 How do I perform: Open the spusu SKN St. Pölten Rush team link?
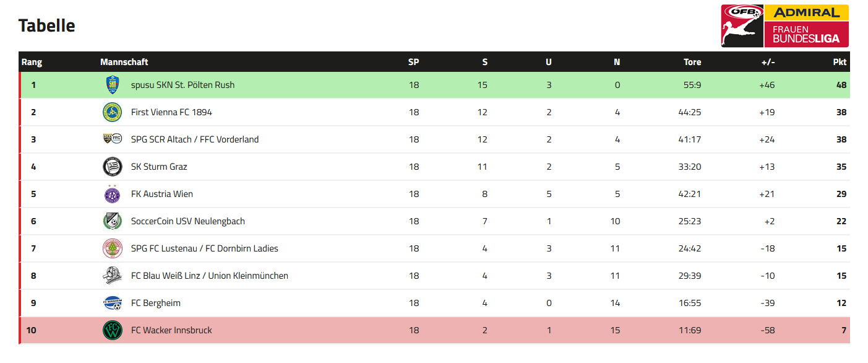click(183, 85)
